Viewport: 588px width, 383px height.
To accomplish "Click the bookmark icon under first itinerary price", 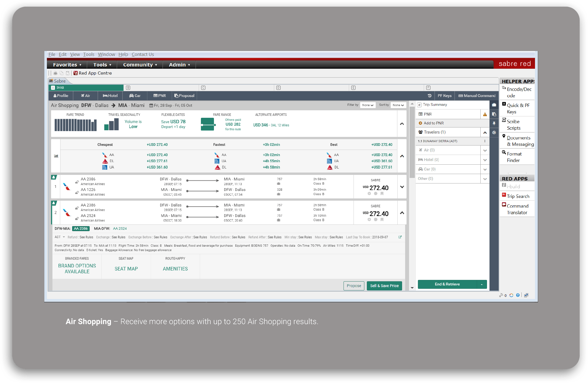I will (x=382, y=193).
